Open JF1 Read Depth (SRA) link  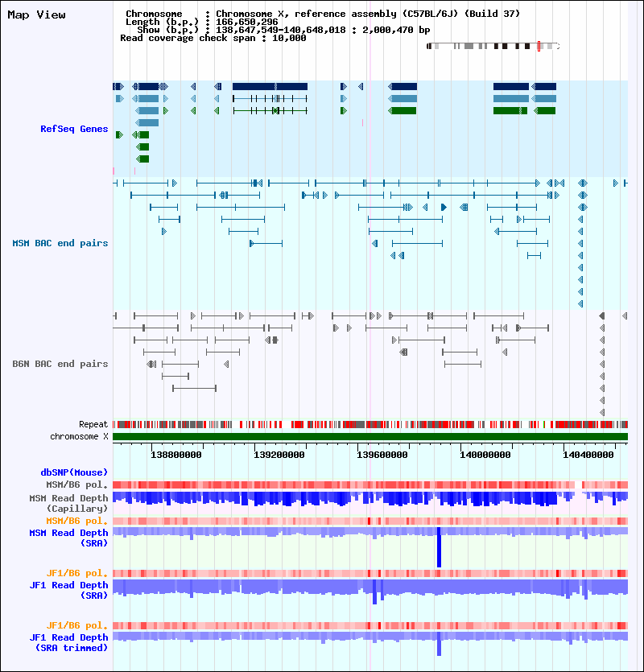coord(68,590)
